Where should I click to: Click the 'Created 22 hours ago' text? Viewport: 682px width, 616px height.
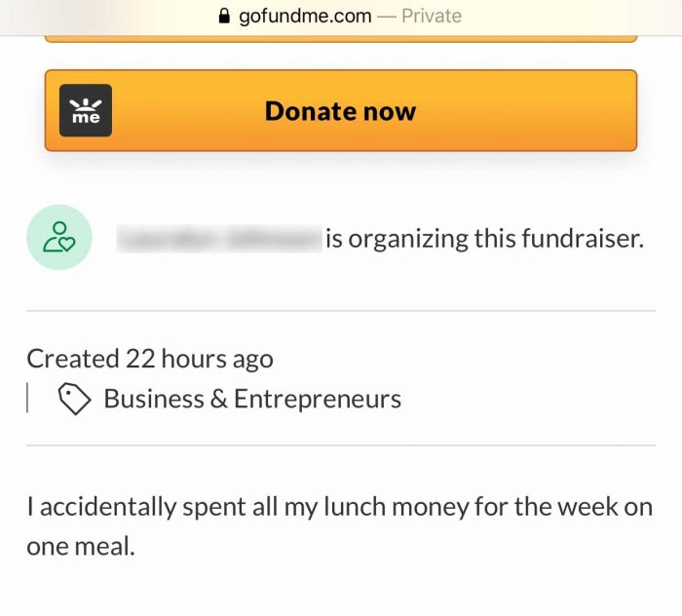tap(150, 359)
